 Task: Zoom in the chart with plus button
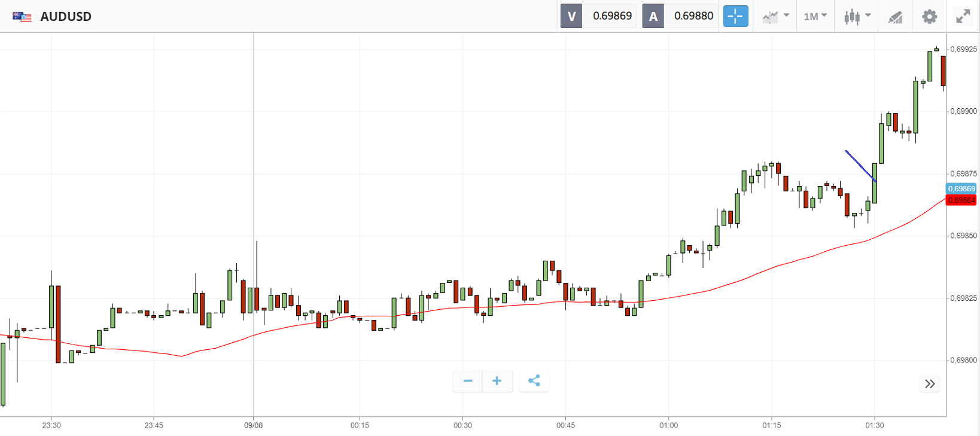point(497,381)
